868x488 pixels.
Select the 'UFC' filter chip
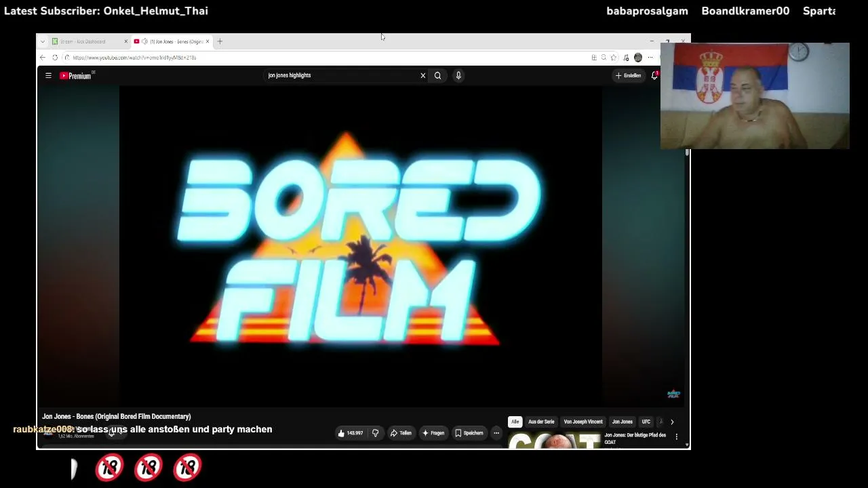pyautogui.click(x=646, y=422)
